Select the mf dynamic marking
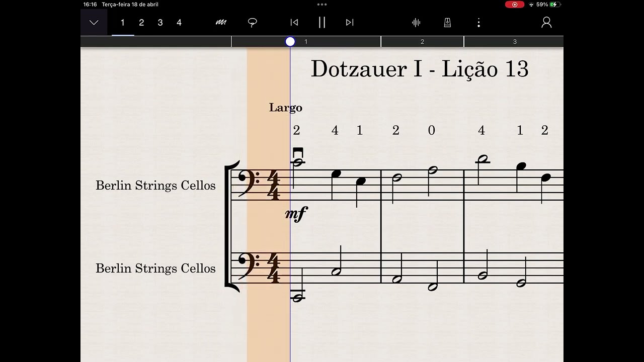Screen dimensions: 644x362 [296, 214]
